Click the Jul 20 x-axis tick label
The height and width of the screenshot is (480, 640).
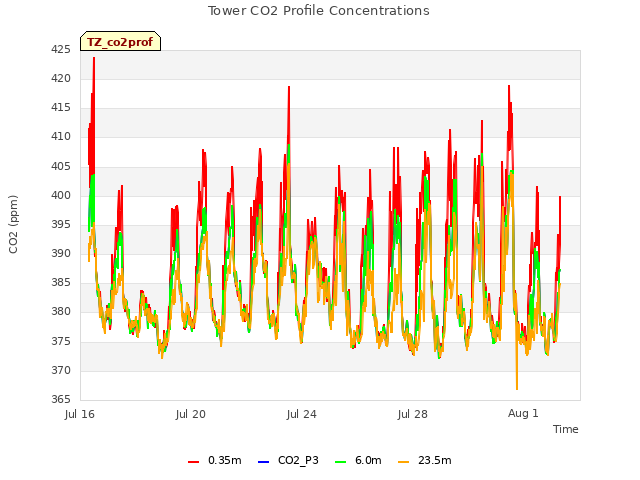point(191,414)
